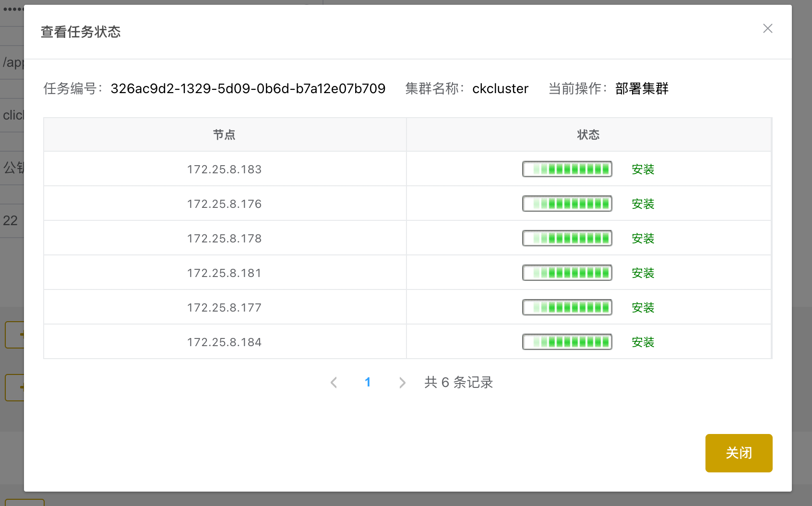812x506 pixels.
Task: Click the 部署集群 current operation text
Action: [642, 89]
